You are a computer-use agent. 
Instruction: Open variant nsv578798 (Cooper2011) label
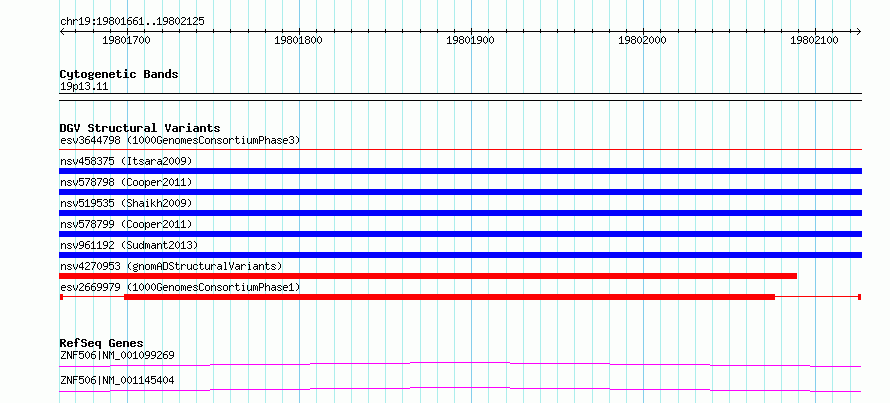click(126, 182)
